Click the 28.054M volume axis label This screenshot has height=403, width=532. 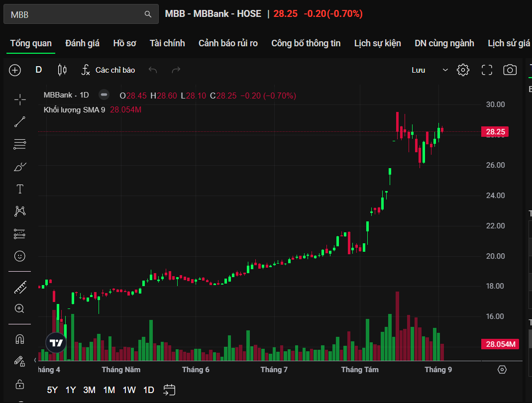point(500,344)
